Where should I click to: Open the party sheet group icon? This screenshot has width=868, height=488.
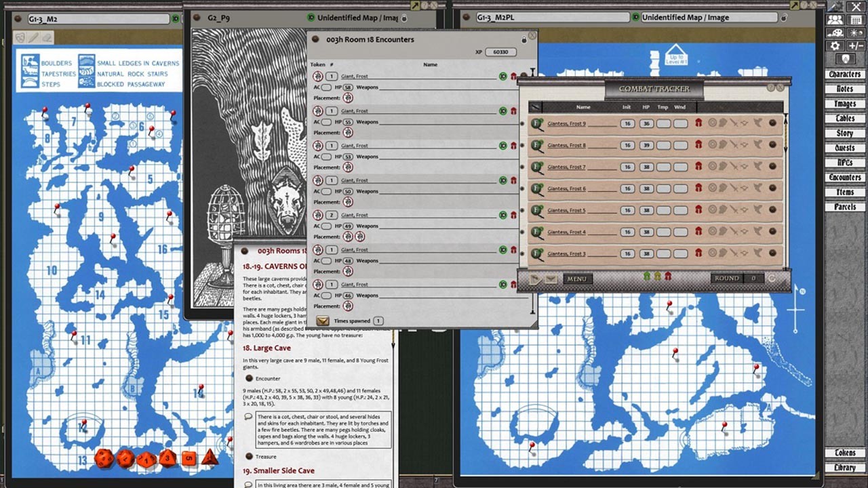click(x=835, y=20)
